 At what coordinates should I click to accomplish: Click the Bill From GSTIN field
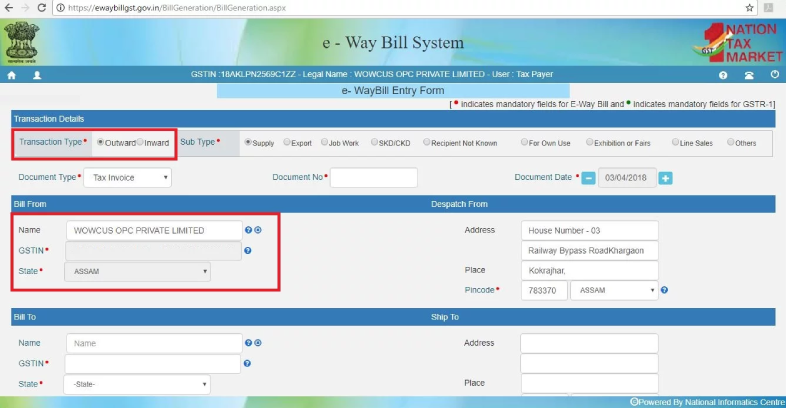click(x=153, y=251)
